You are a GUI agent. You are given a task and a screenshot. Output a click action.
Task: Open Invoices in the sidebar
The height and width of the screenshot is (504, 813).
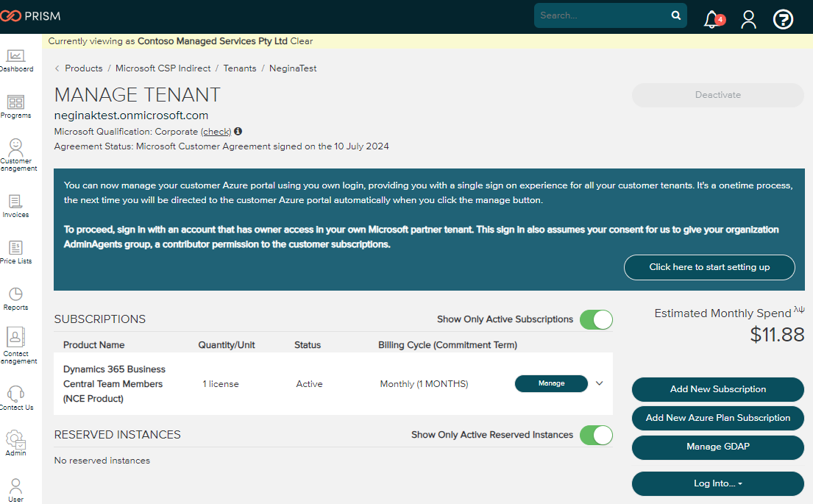click(x=15, y=206)
